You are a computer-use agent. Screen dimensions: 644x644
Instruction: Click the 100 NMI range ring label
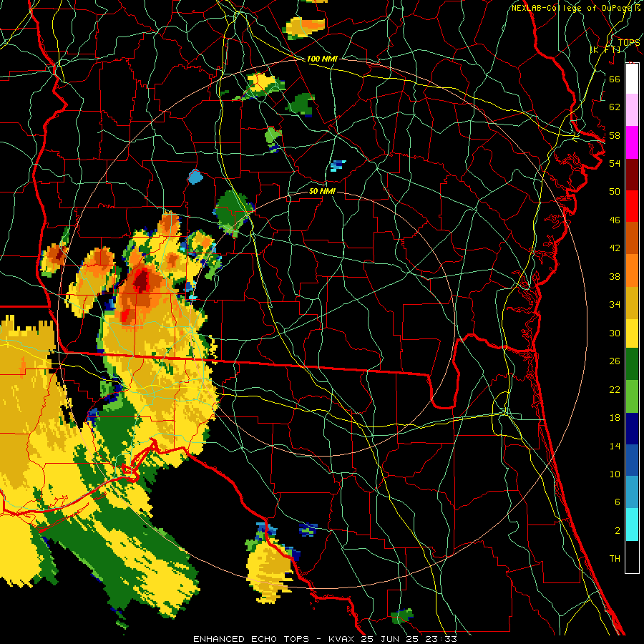click(322, 59)
